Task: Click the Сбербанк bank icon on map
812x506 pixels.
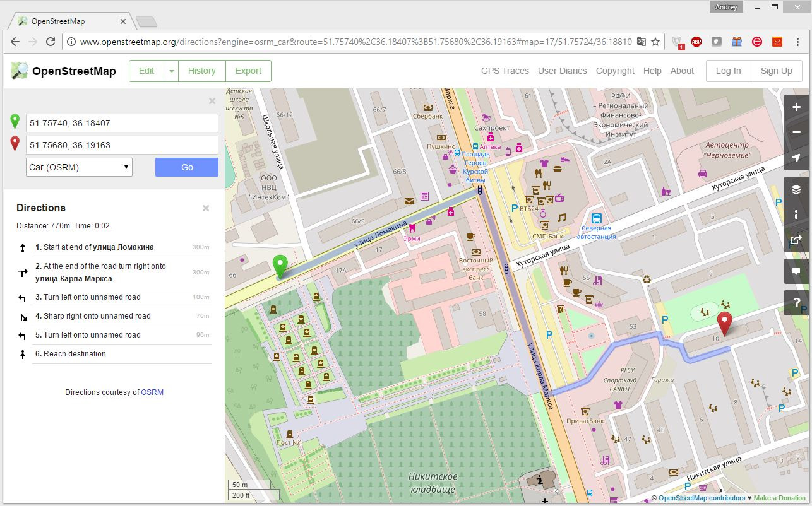Action: click(428, 107)
